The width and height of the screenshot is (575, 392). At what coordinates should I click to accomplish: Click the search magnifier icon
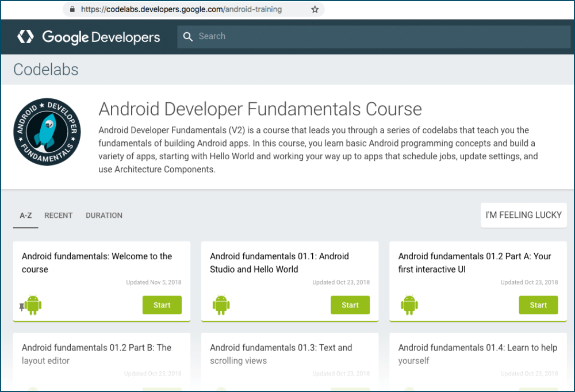click(x=187, y=36)
